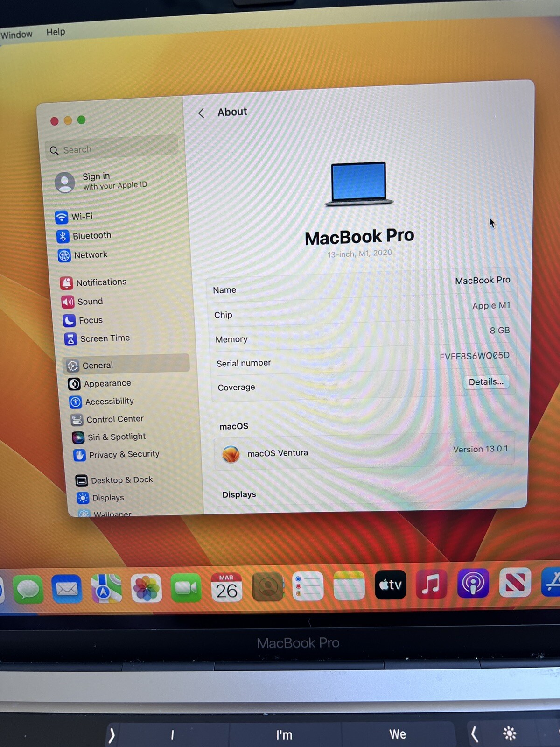Click the MacBook Pro name value
This screenshot has height=747, width=560.
(x=483, y=280)
